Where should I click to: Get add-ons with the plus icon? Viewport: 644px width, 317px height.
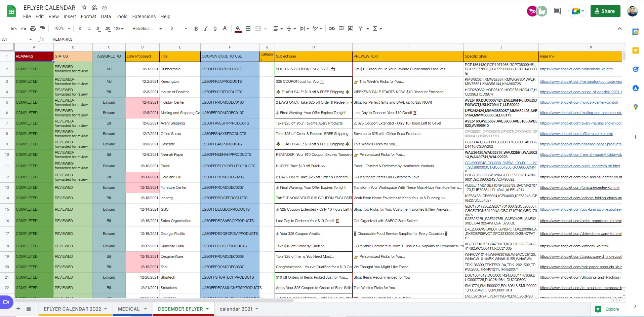click(x=635, y=137)
